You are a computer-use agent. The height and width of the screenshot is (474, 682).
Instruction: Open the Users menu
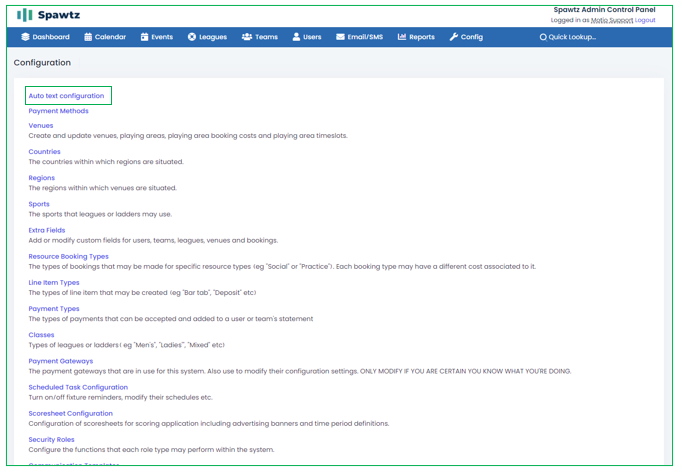(x=307, y=37)
